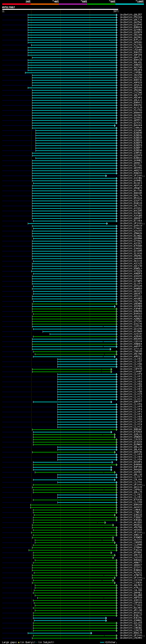Image resolution: width=146 pixels, height=644 pixels.
Task: Open hit UniRef100_Q9LD57
Action: pyautogui.click(x=131, y=15)
